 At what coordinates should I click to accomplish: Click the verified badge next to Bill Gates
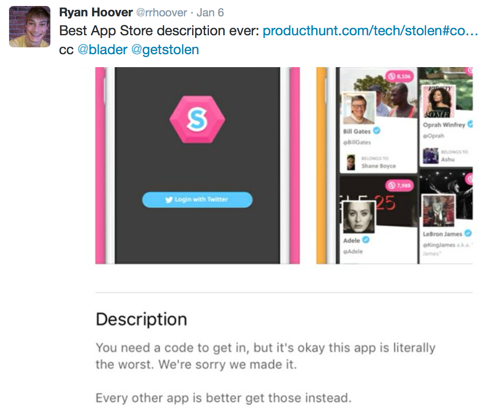coord(377,130)
